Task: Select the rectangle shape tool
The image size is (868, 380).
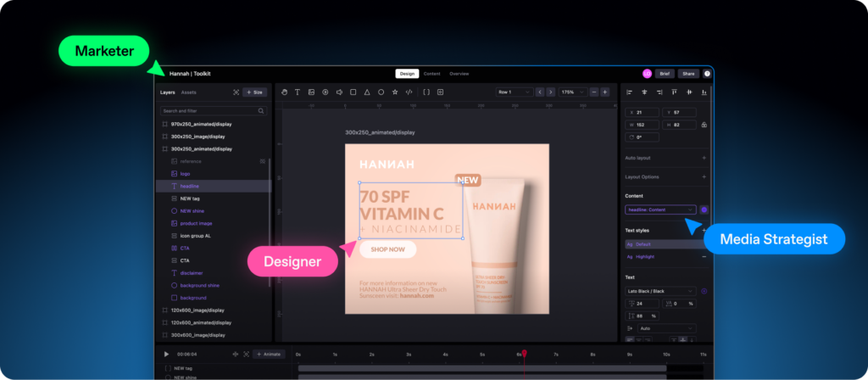Action: point(353,92)
